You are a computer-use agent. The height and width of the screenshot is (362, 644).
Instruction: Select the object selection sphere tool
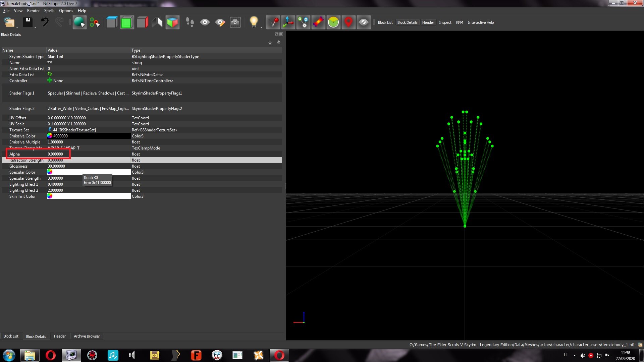tap(79, 22)
